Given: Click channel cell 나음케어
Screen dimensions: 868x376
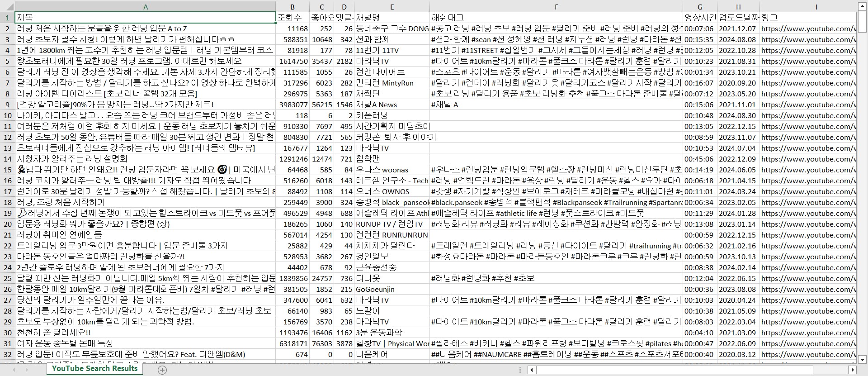Looking at the screenshot, I should point(392,354).
